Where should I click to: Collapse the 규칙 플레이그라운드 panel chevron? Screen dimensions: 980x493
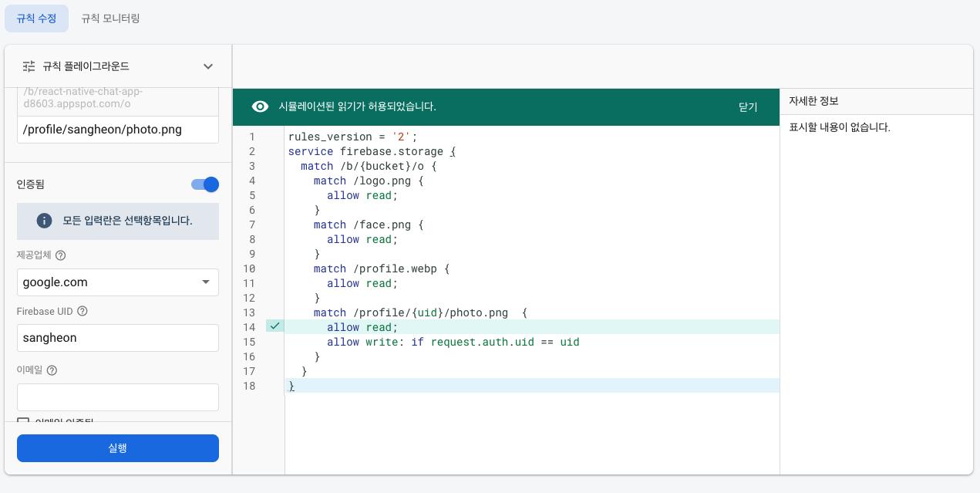tap(208, 66)
